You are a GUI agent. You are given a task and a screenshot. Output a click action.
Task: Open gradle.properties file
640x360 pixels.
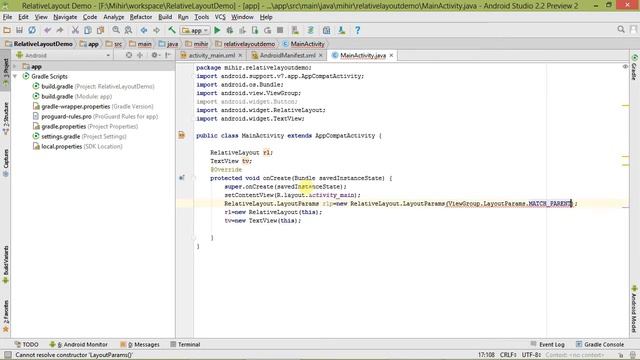point(85,127)
